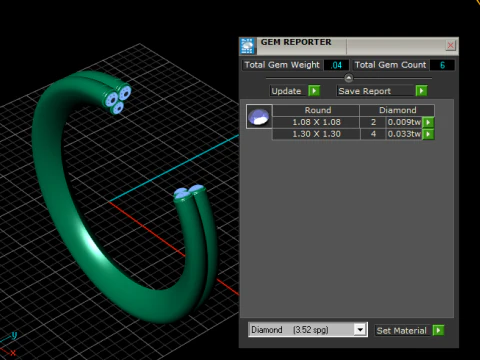Click the Gem Reporter title bar text
Viewport: 480px width, 360px height.
(x=296, y=42)
